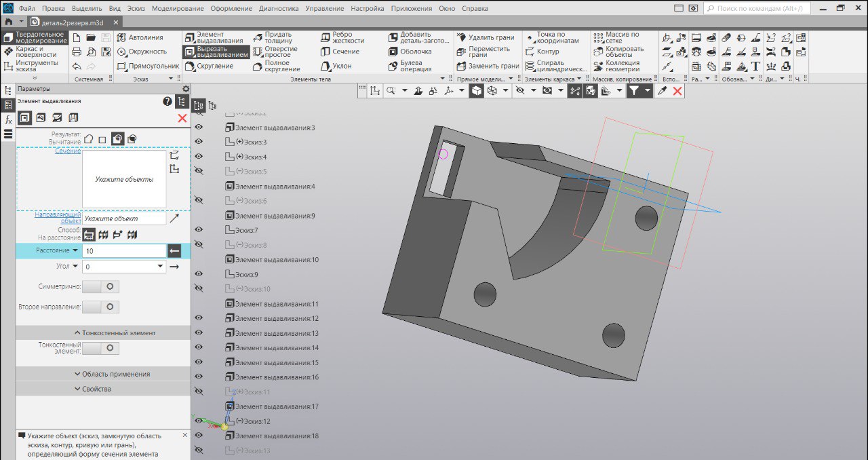
Task: Open the Угол value combo box arrow
Action: (160, 267)
